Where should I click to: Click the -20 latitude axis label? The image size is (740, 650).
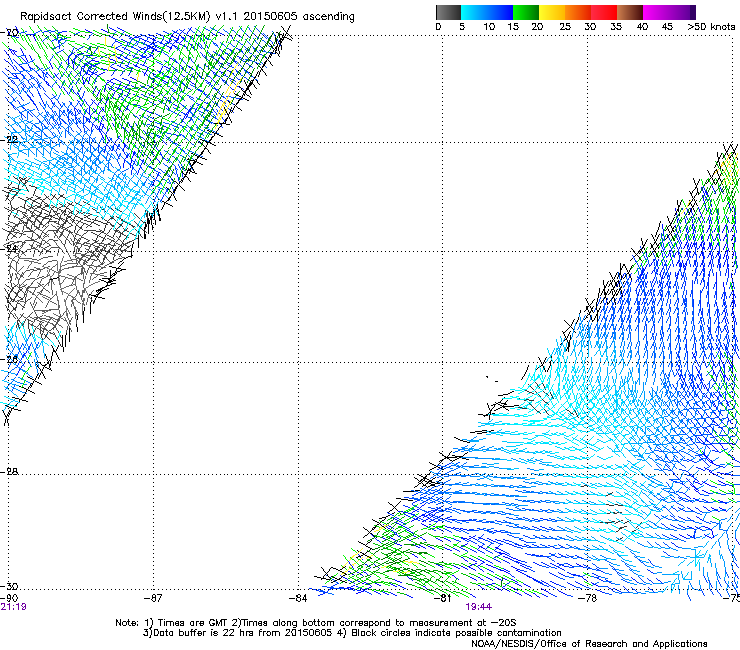coord(9,32)
